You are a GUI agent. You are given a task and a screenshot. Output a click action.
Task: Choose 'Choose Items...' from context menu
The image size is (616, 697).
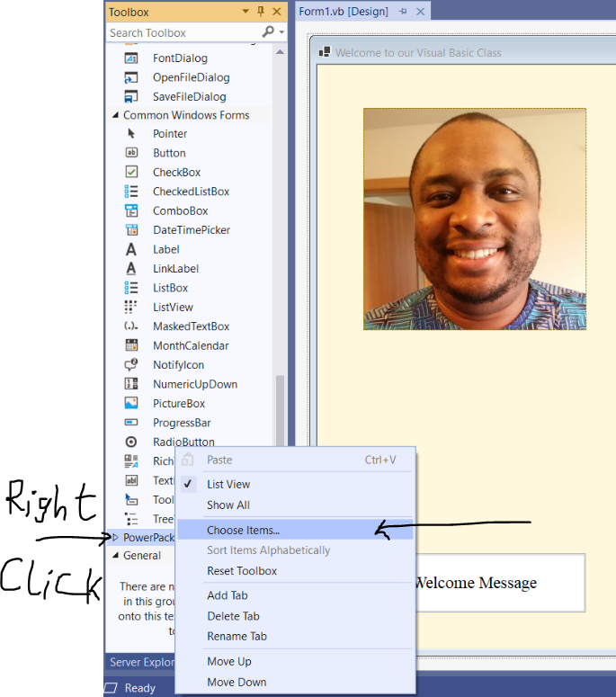coord(243,531)
